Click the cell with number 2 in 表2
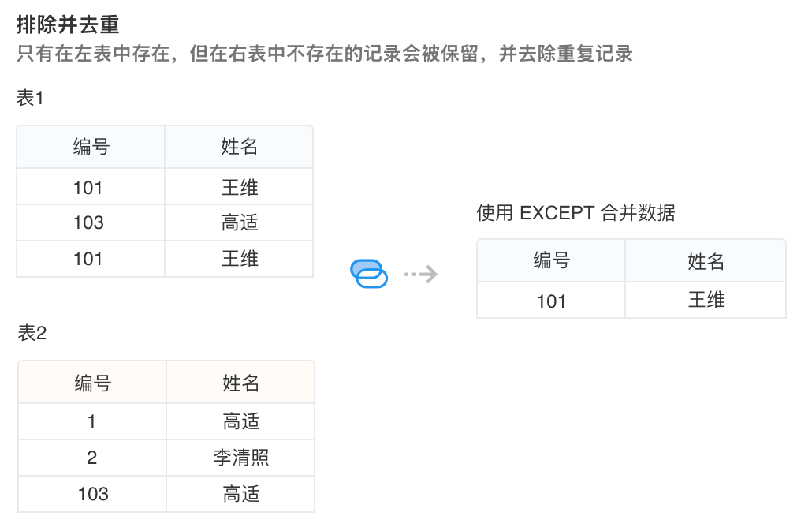 (x=92, y=458)
